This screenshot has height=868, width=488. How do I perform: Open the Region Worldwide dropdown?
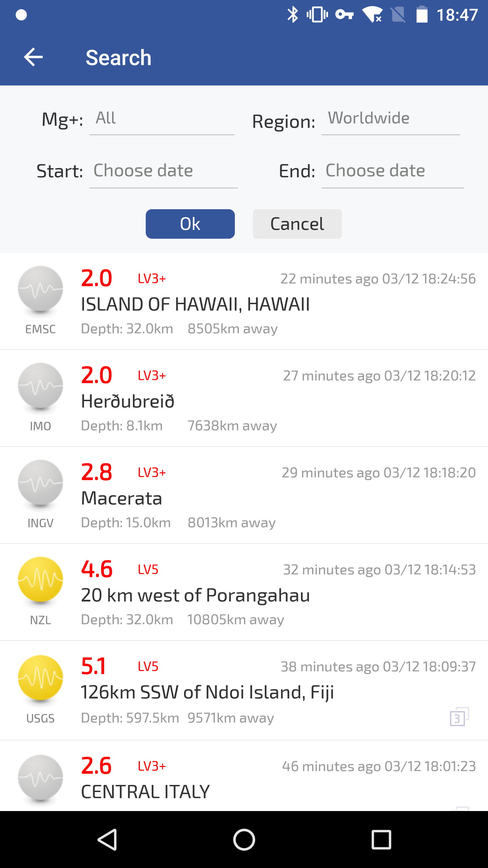390,119
